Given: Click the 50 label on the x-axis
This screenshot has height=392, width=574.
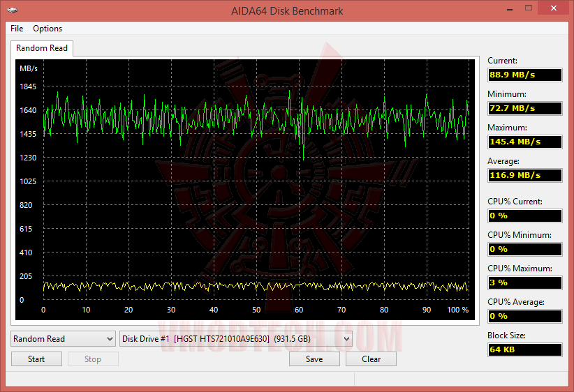Looking at the screenshot, I should [256, 310].
